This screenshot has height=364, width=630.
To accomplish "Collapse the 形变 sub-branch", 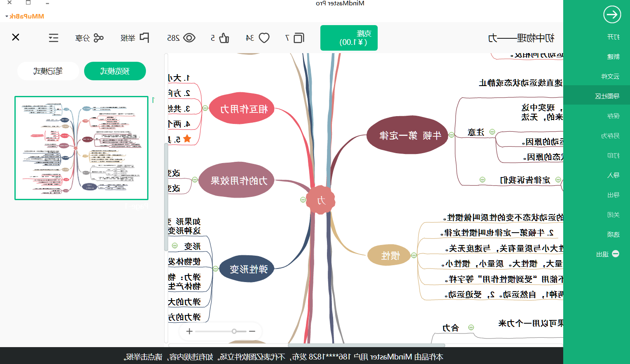I will point(175,245).
